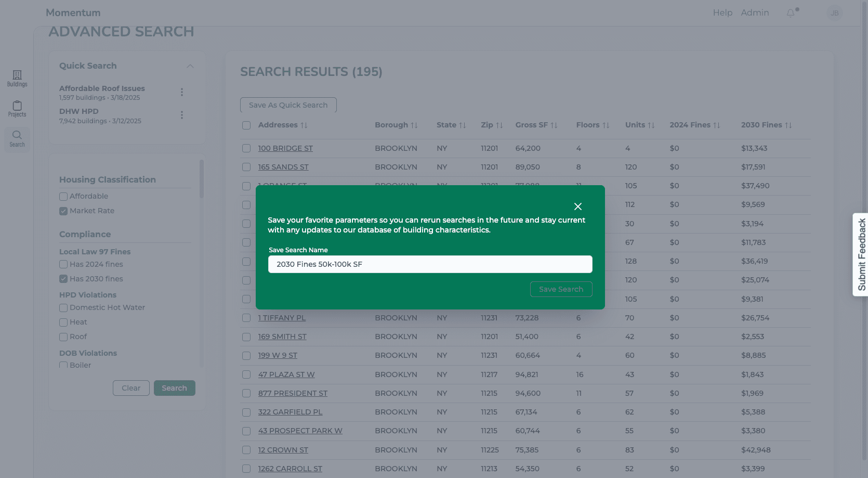Click the $42,948 fines value
868x478 pixels.
(756, 450)
